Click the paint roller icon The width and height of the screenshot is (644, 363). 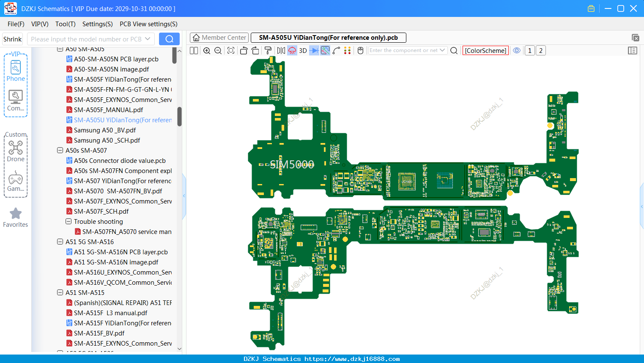(268, 50)
